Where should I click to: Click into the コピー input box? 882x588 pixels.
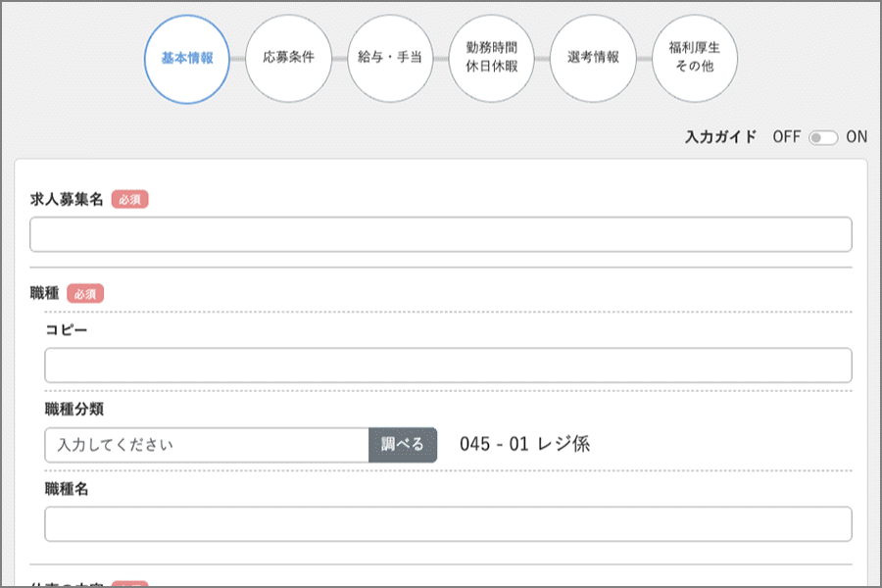pyautogui.click(x=448, y=366)
